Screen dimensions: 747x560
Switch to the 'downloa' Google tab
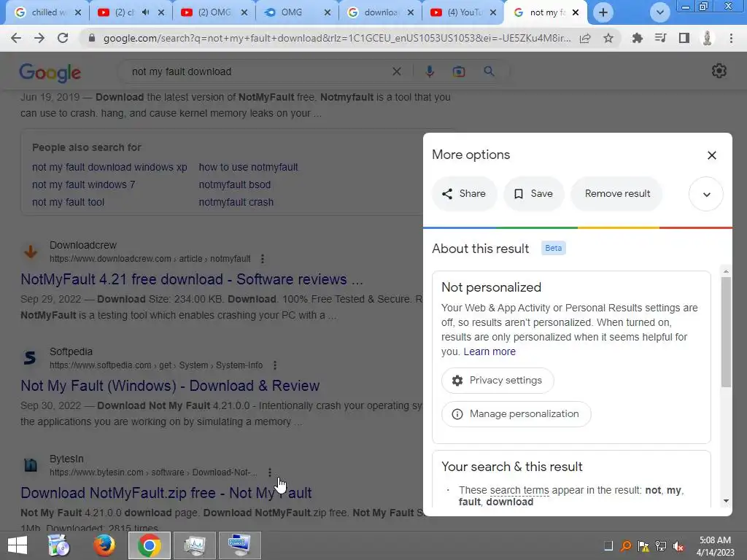click(380, 12)
